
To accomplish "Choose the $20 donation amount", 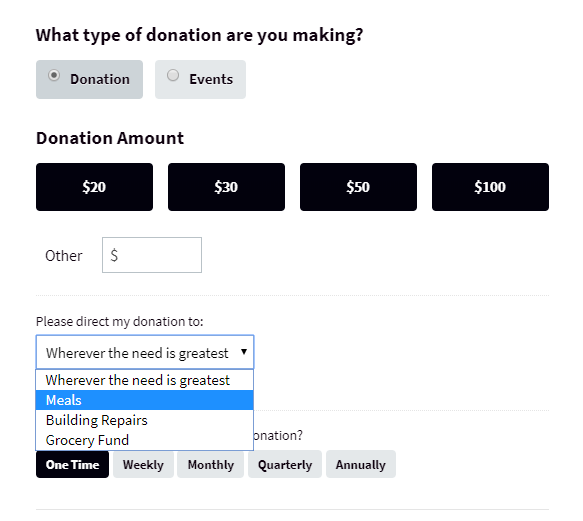I will pos(94,187).
